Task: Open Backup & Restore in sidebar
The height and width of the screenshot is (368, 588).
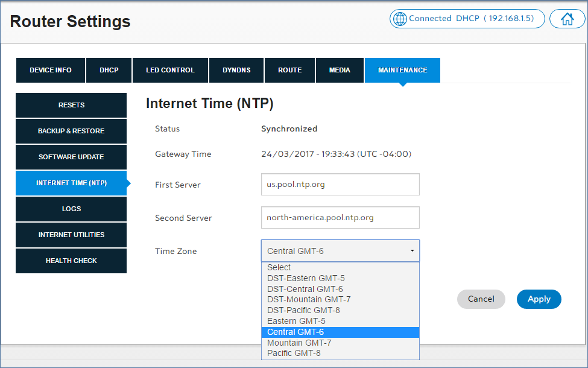Action: (71, 131)
